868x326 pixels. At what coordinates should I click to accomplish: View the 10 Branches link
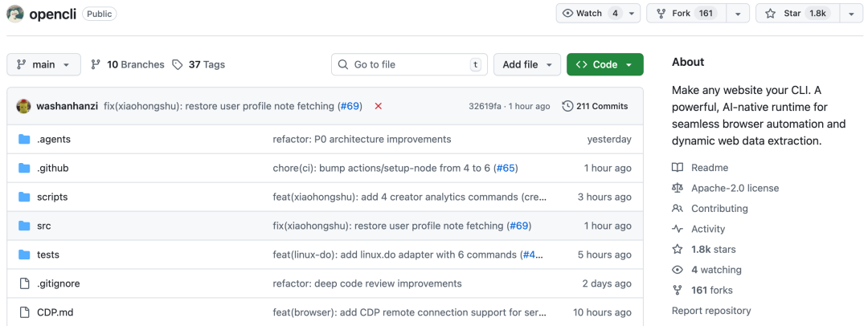(129, 64)
